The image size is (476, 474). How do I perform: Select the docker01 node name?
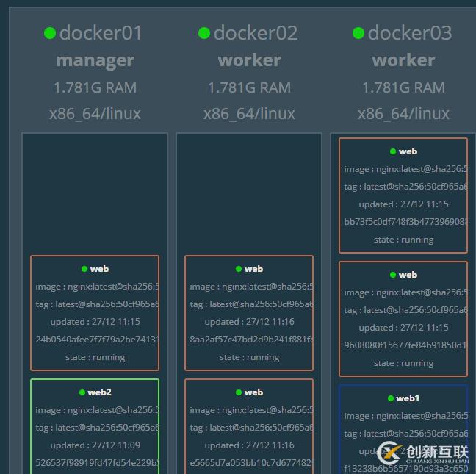tap(101, 33)
